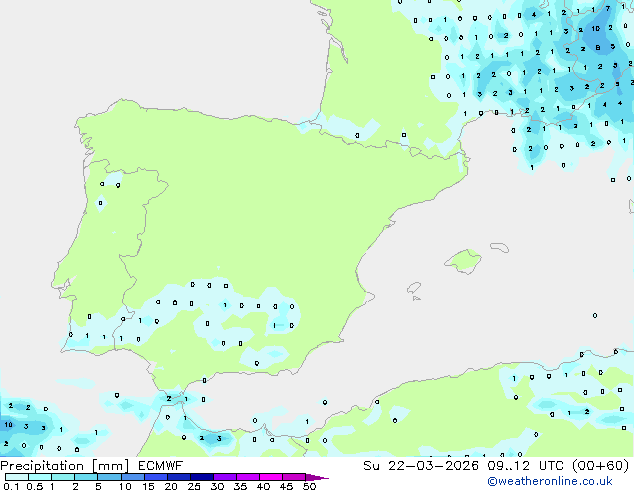634x490 pixels.
Task: Select the magenta legend swatch between 40 and 45
Action: [x=271, y=477]
